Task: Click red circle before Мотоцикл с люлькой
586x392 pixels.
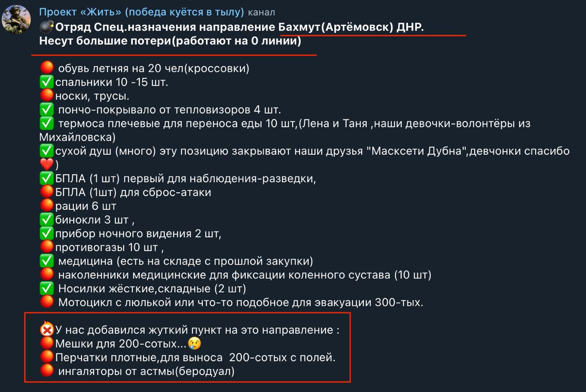Action: 47,302
